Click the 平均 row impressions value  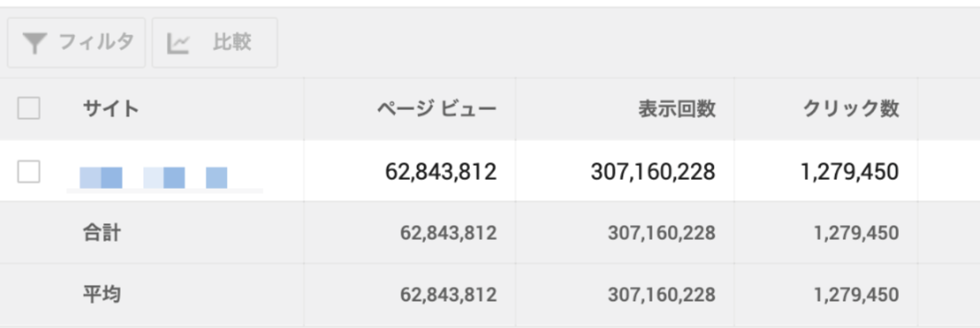point(661,295)
